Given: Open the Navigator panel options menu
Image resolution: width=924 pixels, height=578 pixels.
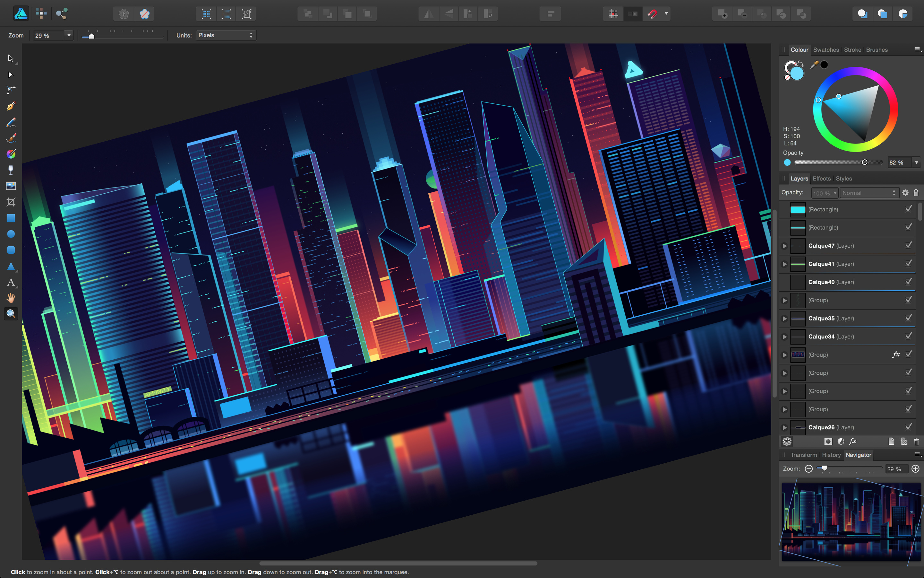Looking at the screenshot, I should point(918,455).
